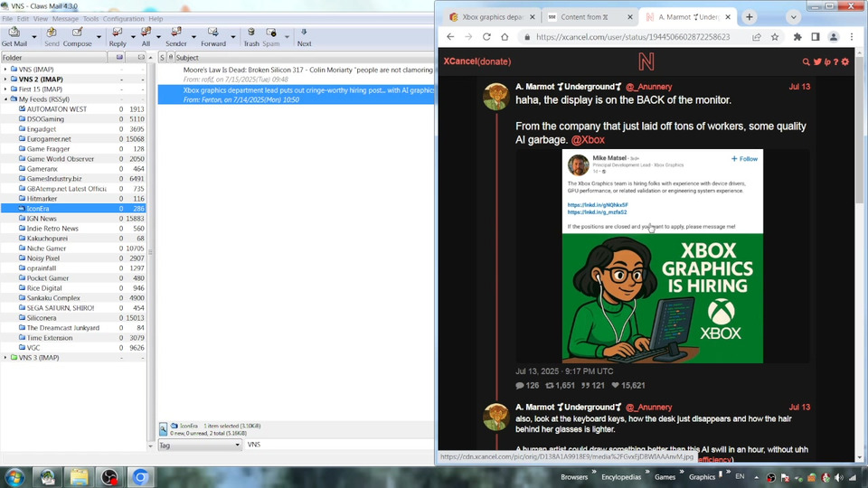Expand the First 15 (IMAP) folder
The height and width of the screenshot is (488, 868).
point(5,89)
